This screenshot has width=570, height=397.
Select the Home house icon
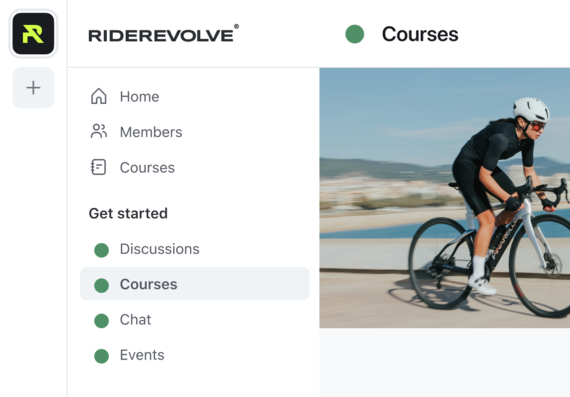pyautogui.click(x=99, y=96)
